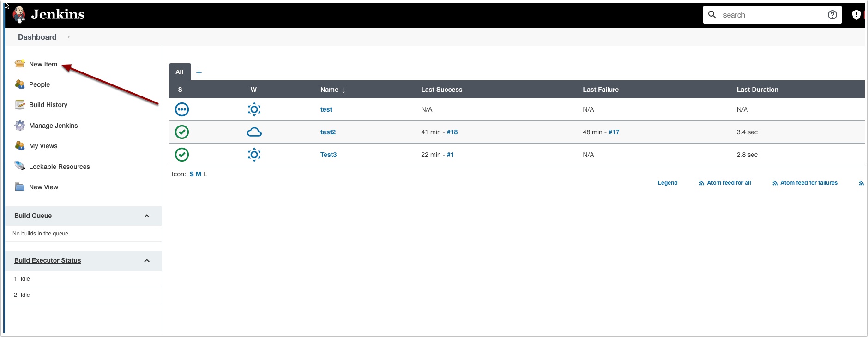This screenshot has width=868, height=337.
Task: Click the plus icon to add view
Action: (x=199, y=72)
